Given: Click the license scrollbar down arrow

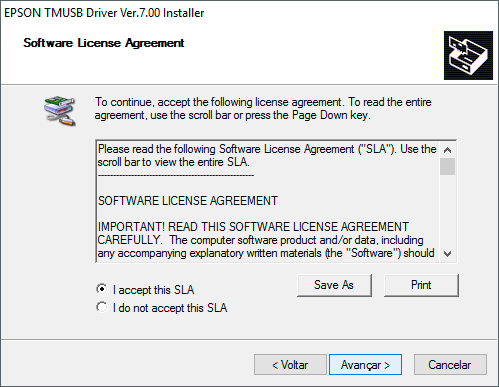Looking at the screenshot, I should (448, 254).
